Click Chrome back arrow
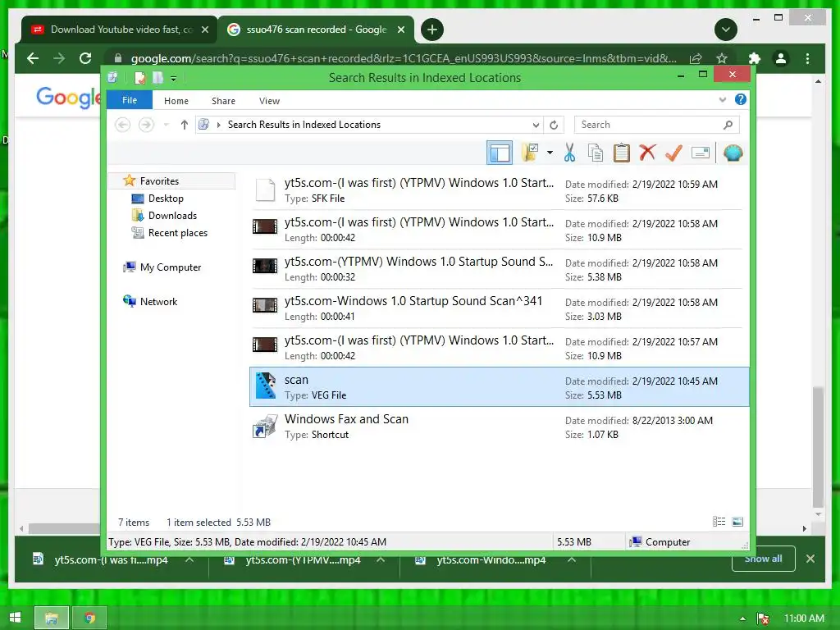This screenshot has width=840, height=630. pos(33,58)
